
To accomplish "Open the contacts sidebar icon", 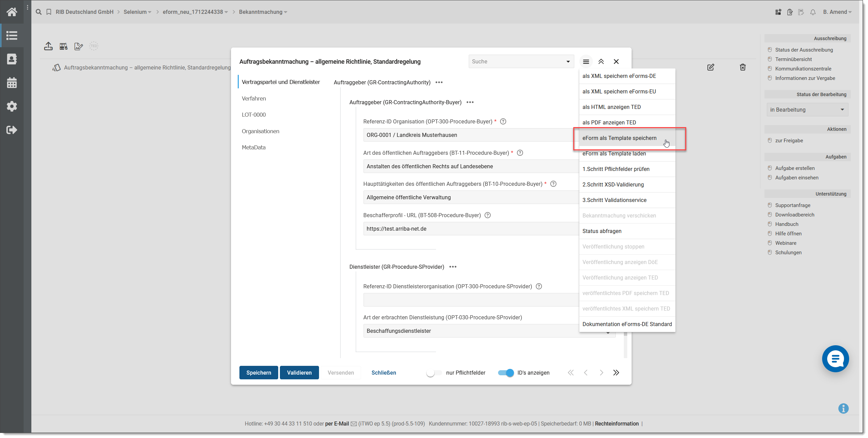I will coord(12,59).
